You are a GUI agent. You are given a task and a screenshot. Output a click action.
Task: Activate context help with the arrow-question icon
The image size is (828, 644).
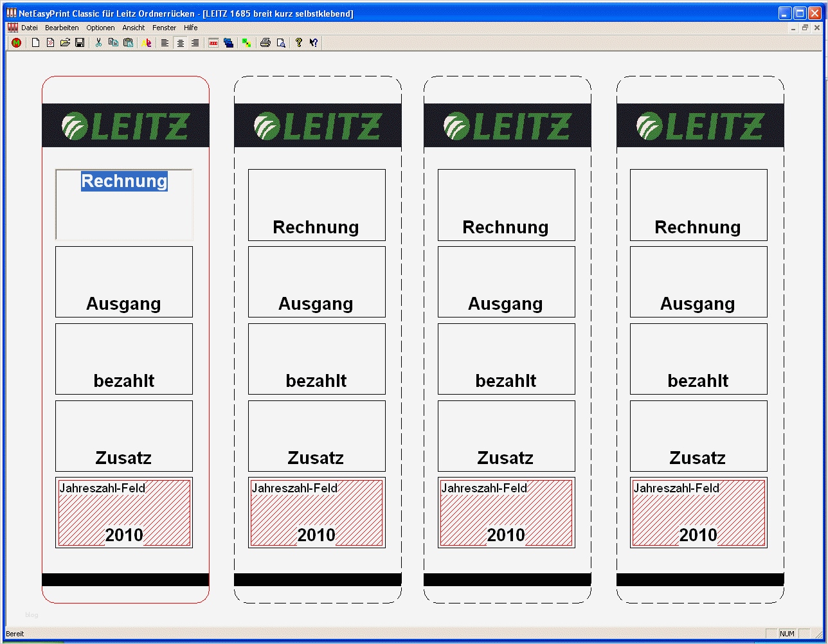[313, 42]
